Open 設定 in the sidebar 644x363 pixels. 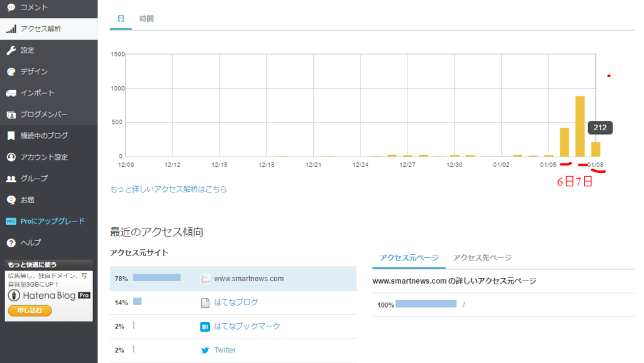pos(28,50)
